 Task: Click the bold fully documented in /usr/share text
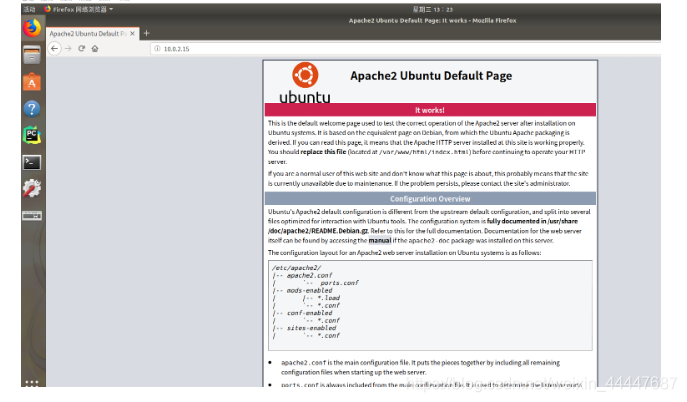[x=532, y=221]
